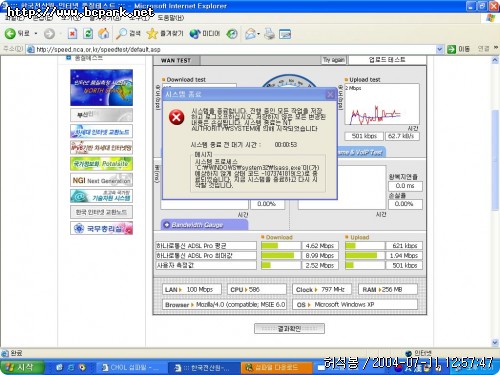
Task: Open the Media toolbar button
Action: (205, 33)
